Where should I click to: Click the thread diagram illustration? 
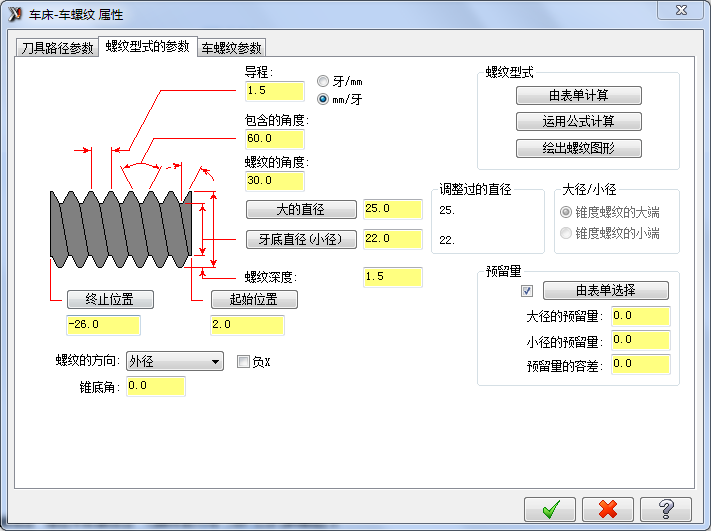(121, 229)
